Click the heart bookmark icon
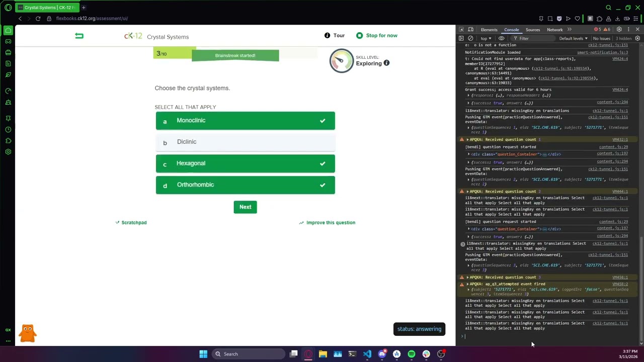Screen dimensions: 644x362 click(577, 19)
